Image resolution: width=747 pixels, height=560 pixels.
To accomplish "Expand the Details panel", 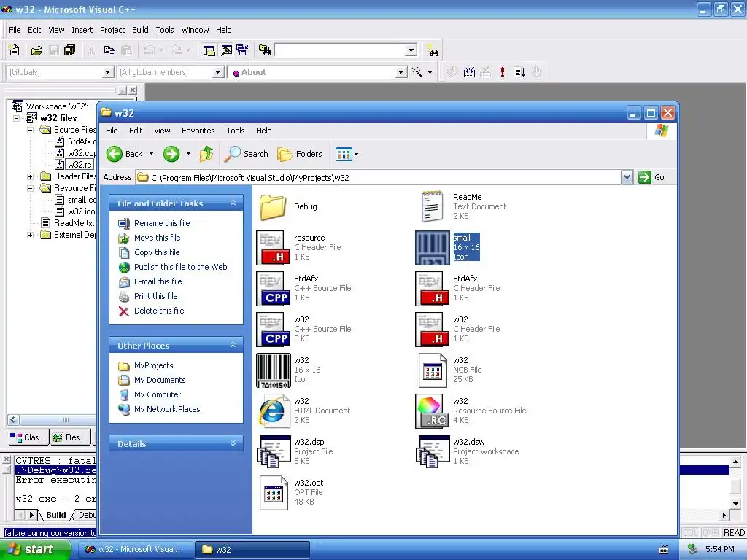I will tap(233, 443).
